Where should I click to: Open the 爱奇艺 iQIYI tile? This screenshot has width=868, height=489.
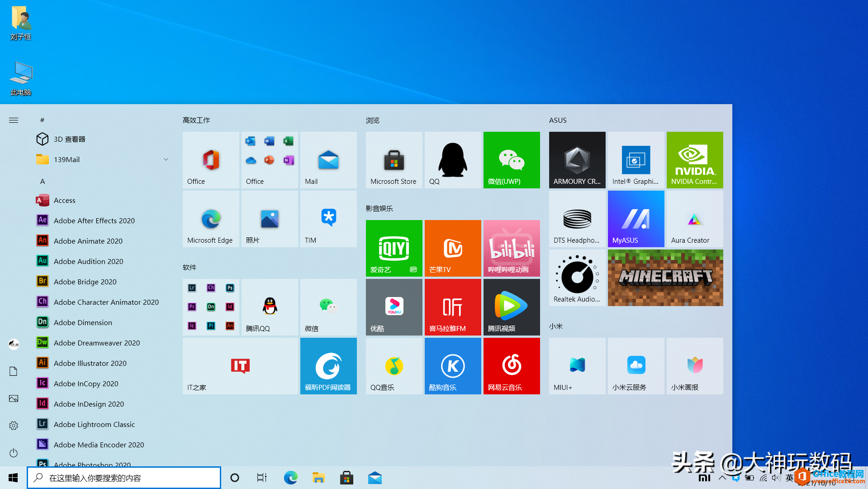pos(394,248)
